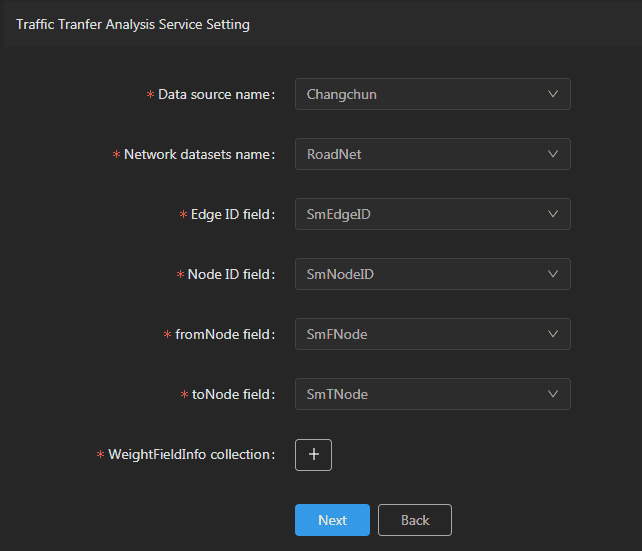Viewport: 642px width, 551px height.
Task: Open the Edge ID field dropdown showing SmEdgeID
Action: tap(432, 214)
